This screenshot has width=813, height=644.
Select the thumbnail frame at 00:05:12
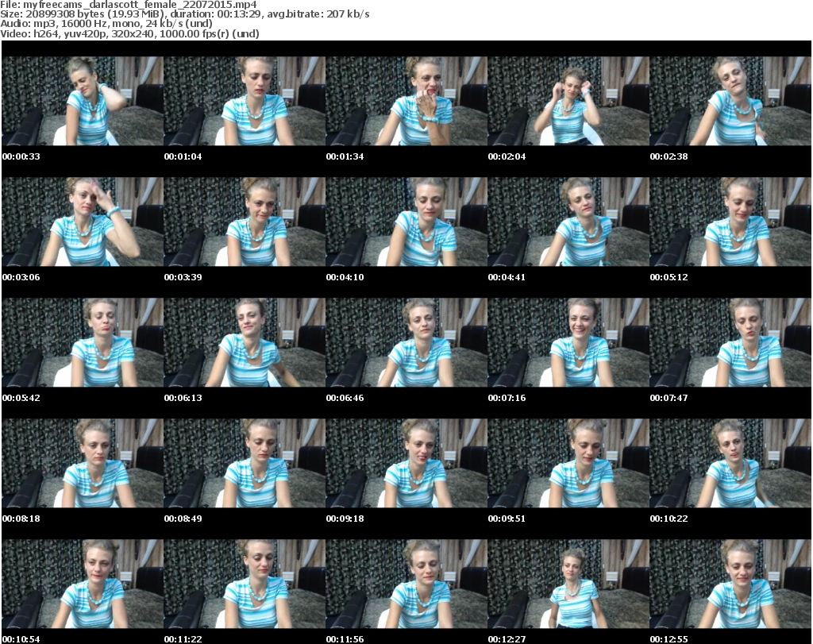(x=730, y=222)
